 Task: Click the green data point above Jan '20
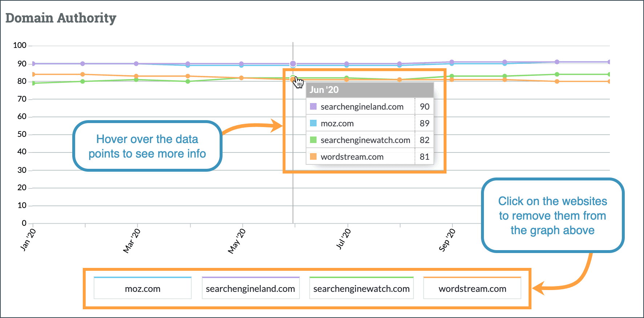33,83
